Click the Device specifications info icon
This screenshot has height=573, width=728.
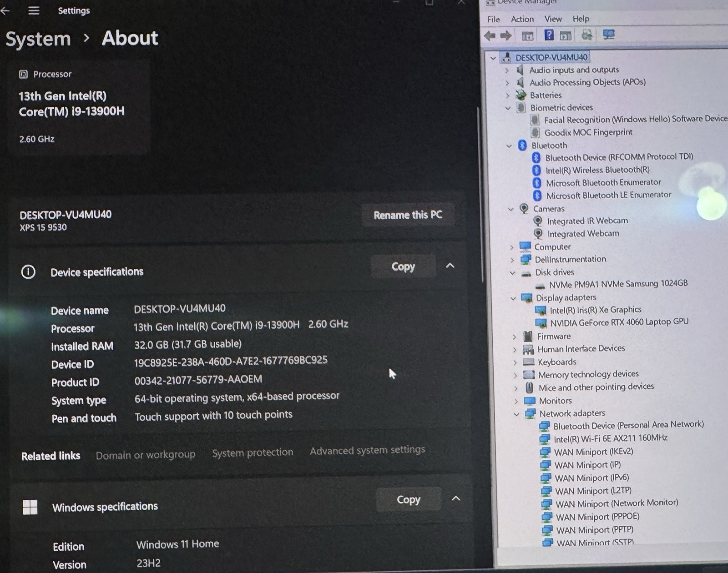[x=28, y=272]
